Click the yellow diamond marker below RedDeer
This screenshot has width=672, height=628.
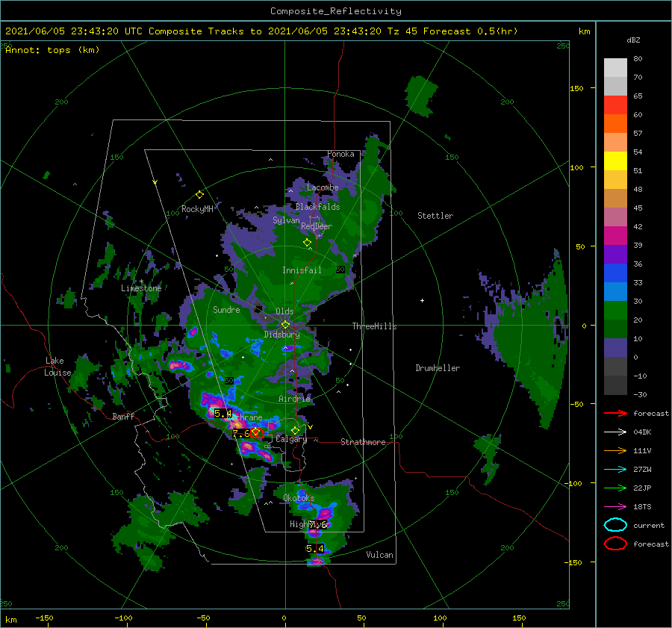click(x=307, y=243)
